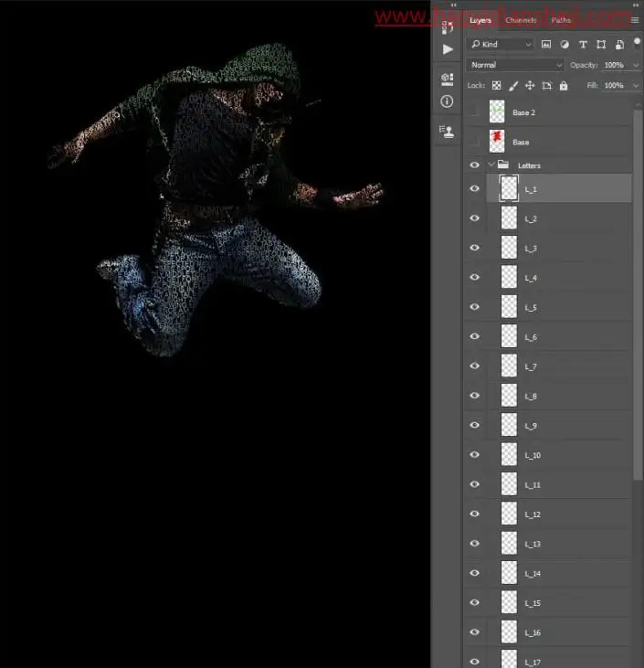This screenshot has width=644, height=668.
Task: Select the Base 2 layer thumbnail
Action: [x=497, y=112]
